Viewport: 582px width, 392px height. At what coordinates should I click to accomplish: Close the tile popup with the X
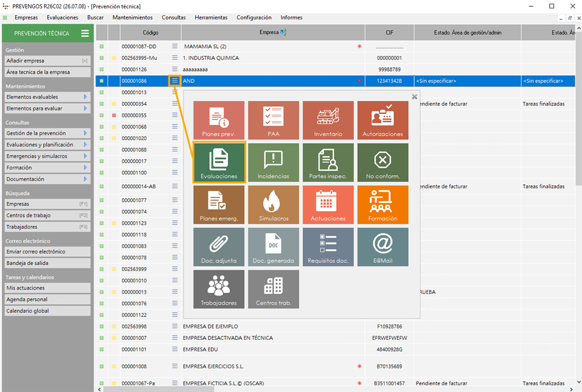[x=415, y=97]
